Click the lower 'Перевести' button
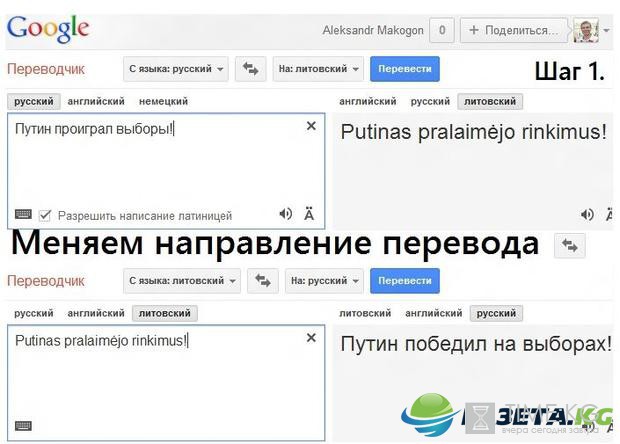Screen dimensions: 620x444 (405, 281)
